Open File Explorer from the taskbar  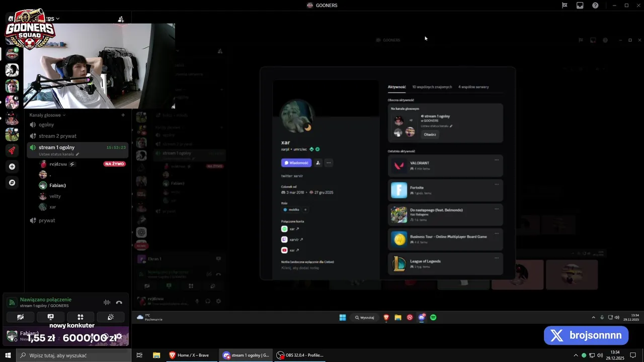pyautogui.click(x=156, y=355)
